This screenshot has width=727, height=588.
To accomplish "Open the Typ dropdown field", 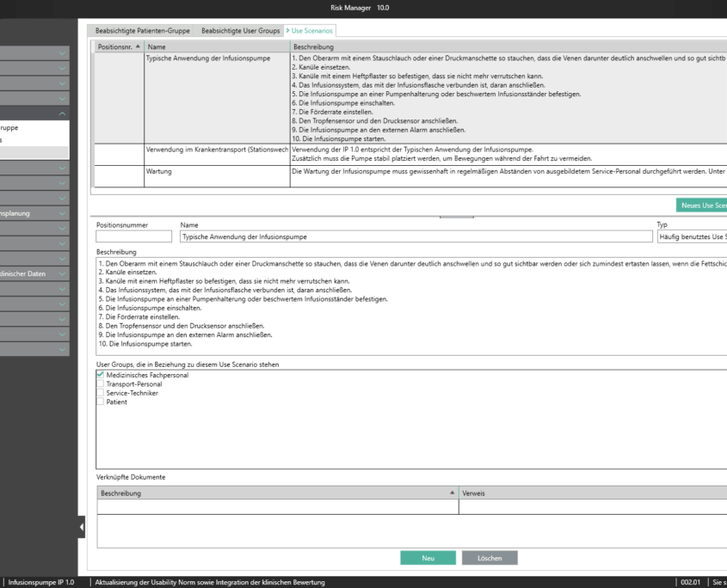I will pyautogui.click(x=691, y=236).
